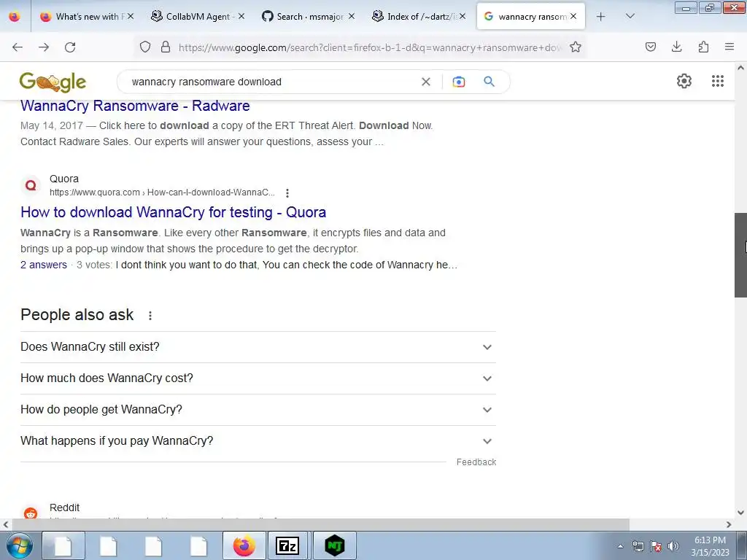Open How to download WannaCry Quora link
The image size is (747, 560).
(174, 212)
